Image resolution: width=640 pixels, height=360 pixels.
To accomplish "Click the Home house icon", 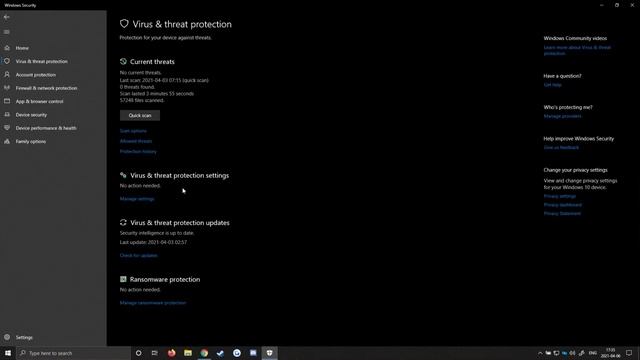I will pyautogui.click(x=7, y=48).
